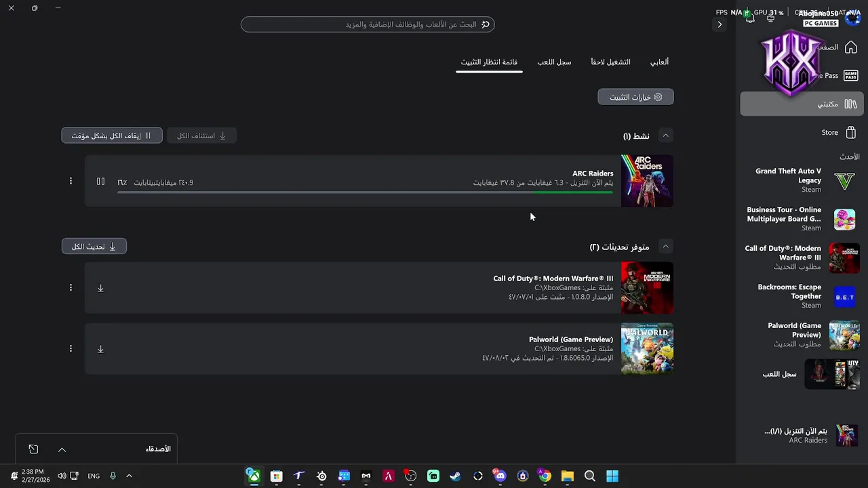This screenshot has width=868, height=488.
Task: Open Palworld cover thumbnail in queue
Action: pos(647,348)
